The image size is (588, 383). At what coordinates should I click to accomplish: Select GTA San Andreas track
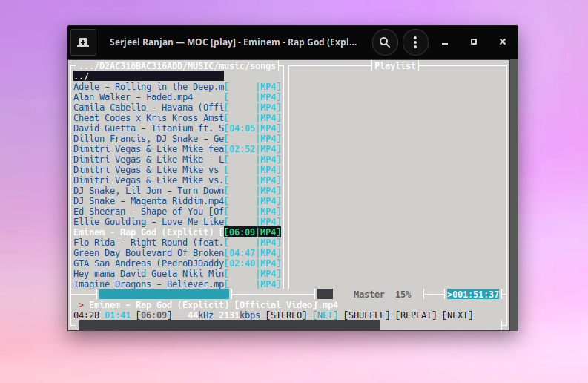pyautogui.click(x=177, y=263)
